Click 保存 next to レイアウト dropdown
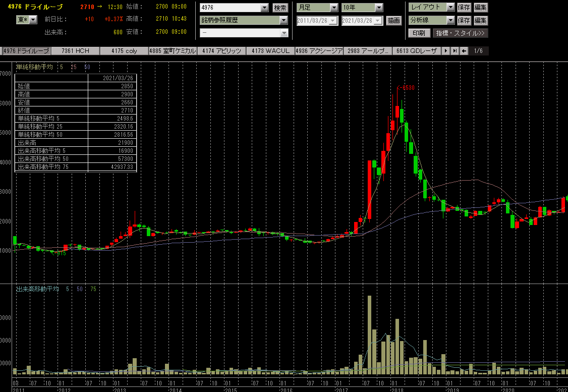568x392 pixels. pos(464,8)
